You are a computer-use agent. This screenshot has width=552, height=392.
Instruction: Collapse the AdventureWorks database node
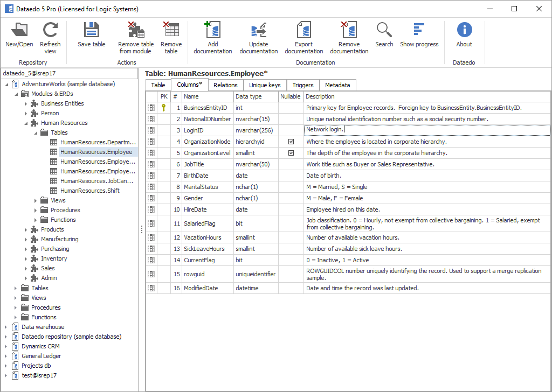point(6,85)
